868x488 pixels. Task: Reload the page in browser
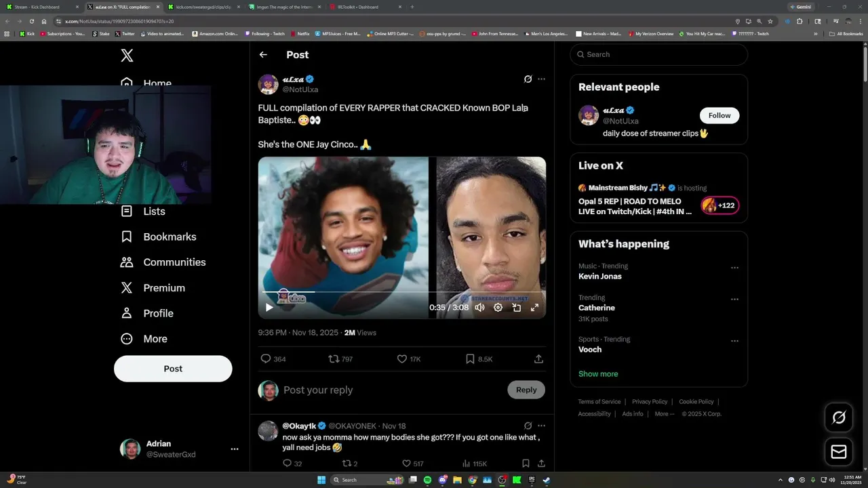(31, 21)
